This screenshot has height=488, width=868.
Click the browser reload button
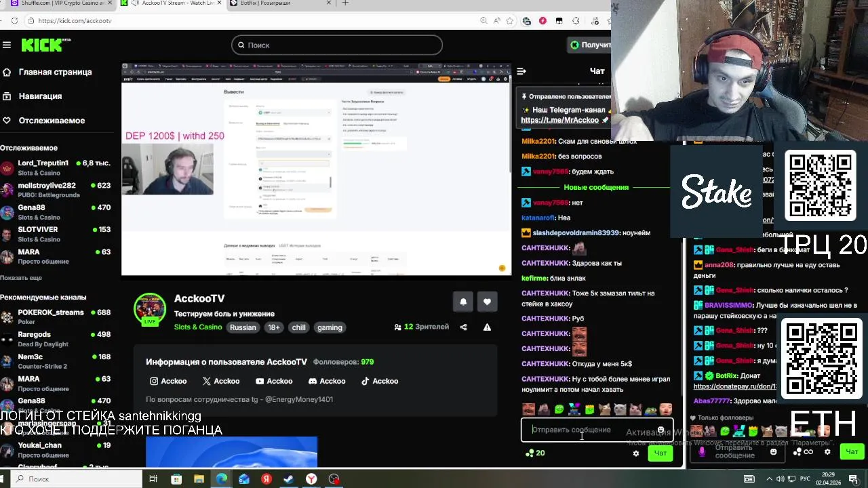point(15,21)
